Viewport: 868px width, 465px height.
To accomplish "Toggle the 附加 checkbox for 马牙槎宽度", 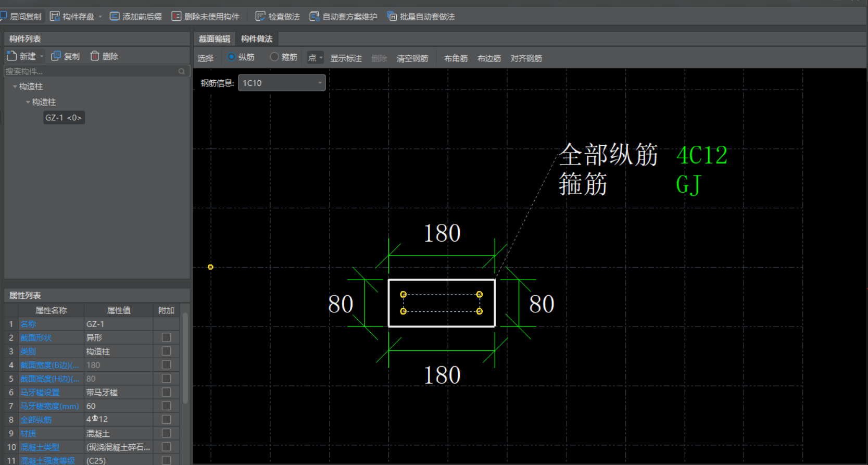I will coord(167,406).
